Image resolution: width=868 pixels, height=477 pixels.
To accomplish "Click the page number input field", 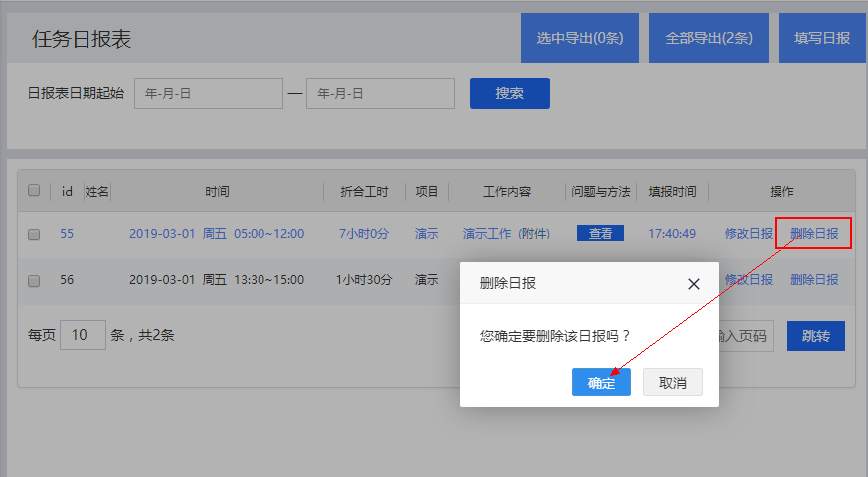I will tap(746, 336).
